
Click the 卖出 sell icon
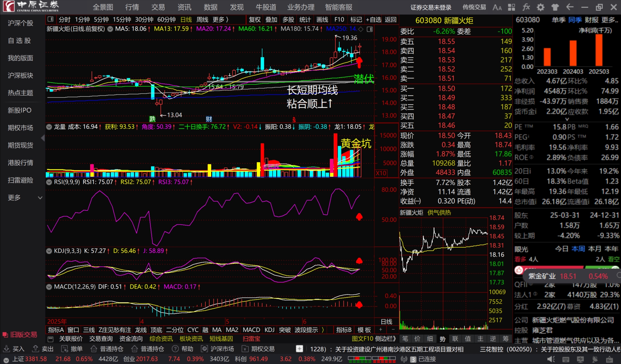click(x=35, y=349)
